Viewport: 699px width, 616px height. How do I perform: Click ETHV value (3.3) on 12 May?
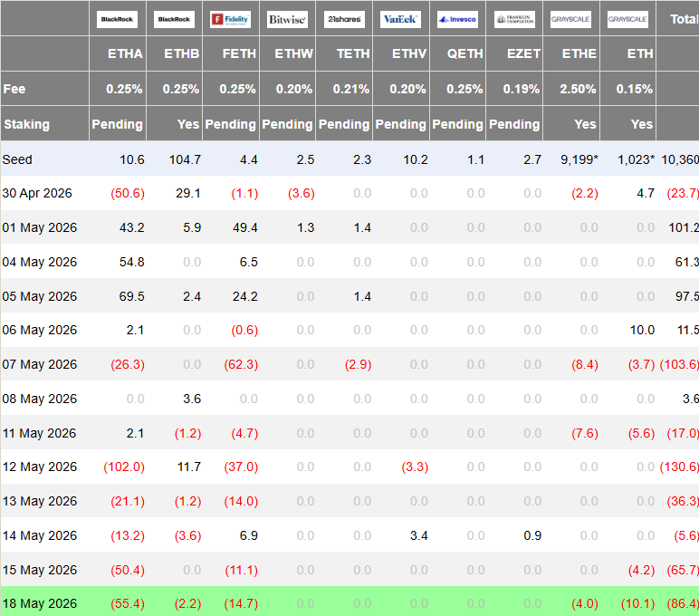(x=415, y=467)
